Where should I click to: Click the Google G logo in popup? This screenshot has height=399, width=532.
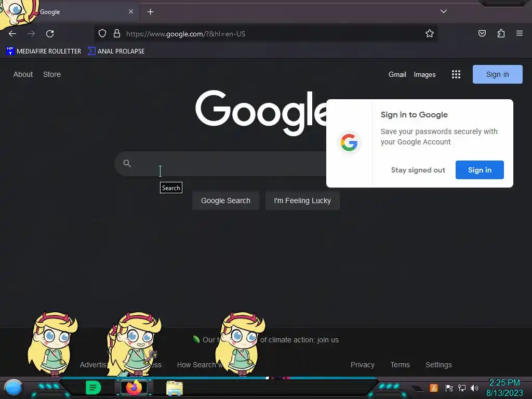click(x=349, y=142)
